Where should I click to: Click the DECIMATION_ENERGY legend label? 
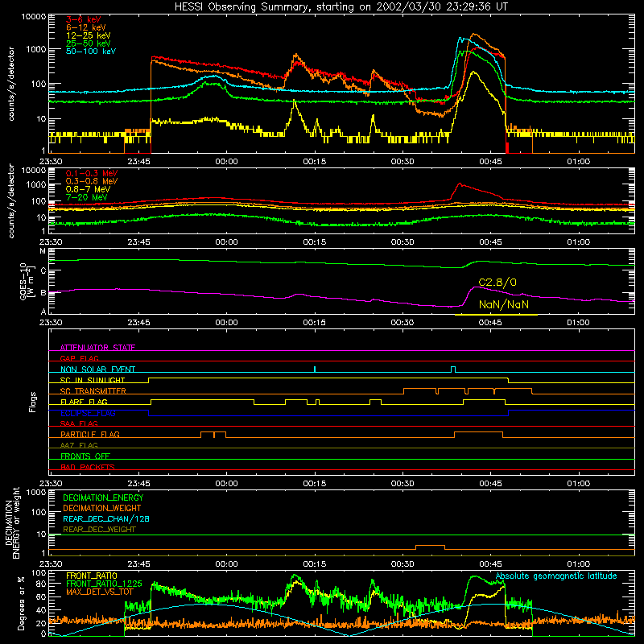pyautogui.click(x=103, y=497)
